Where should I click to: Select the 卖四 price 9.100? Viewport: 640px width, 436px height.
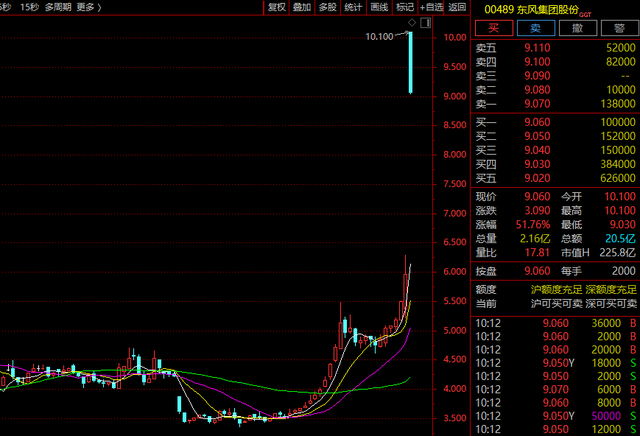(537, 62)
